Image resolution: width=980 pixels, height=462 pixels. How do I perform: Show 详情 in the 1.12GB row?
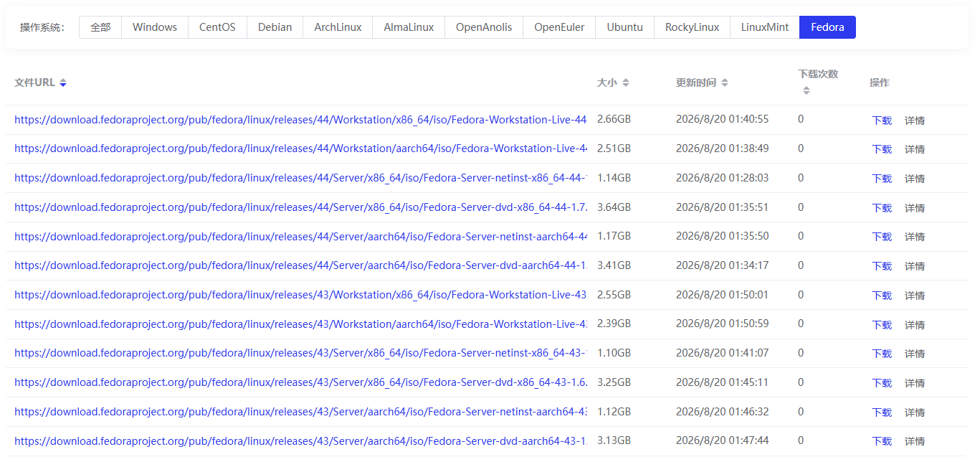tap(915, 412)
